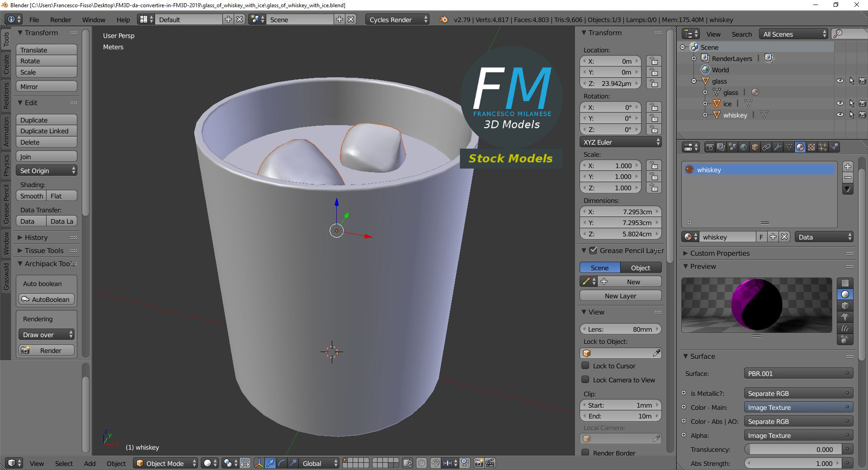Switch to the Grease Pencil sidebar tab
This screenshot has width=868, height=470.
click(x=6, y=204)
